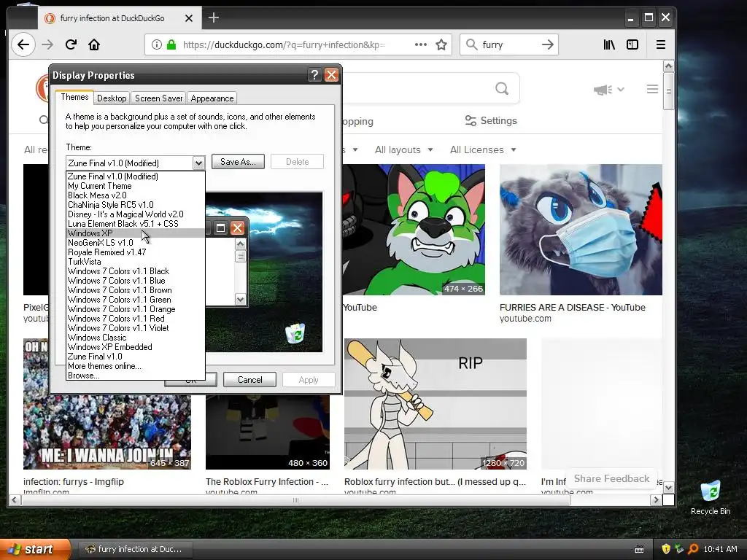This screenshot has width=747, height=560.
Task: Reload the page with the refresh icon
Action: tap(71, 44)
